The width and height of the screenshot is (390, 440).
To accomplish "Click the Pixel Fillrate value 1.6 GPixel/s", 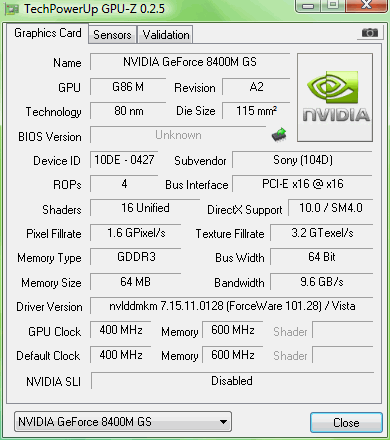I will click(136, 233).
